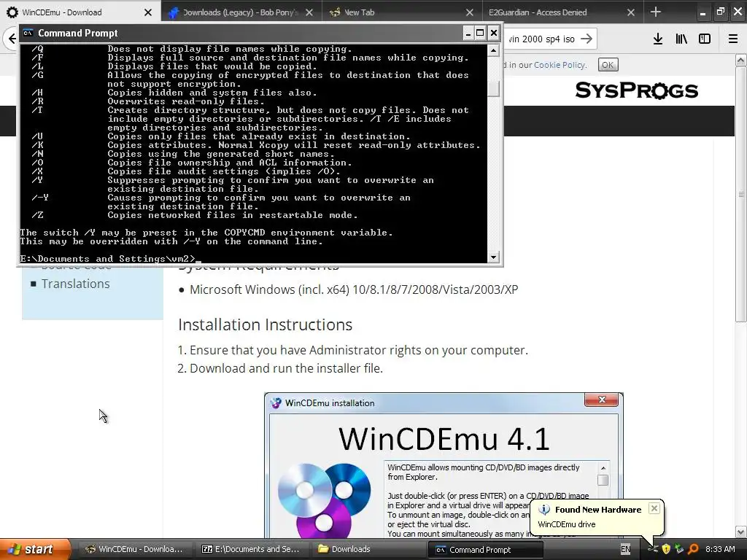747x560 pixels.
Task: Click the go arrow in the search box
Action: (x=587, y=39)
